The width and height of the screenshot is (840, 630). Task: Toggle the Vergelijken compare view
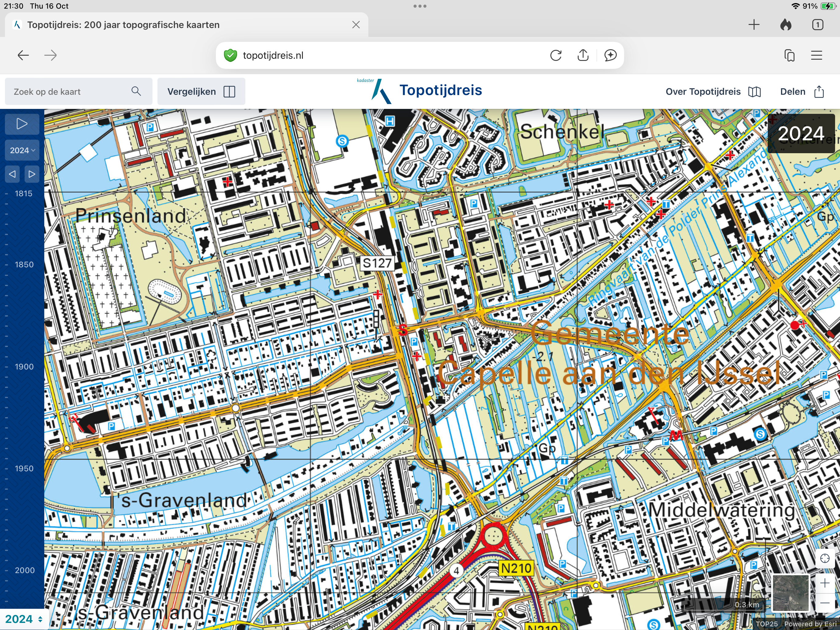click(201, 92)
